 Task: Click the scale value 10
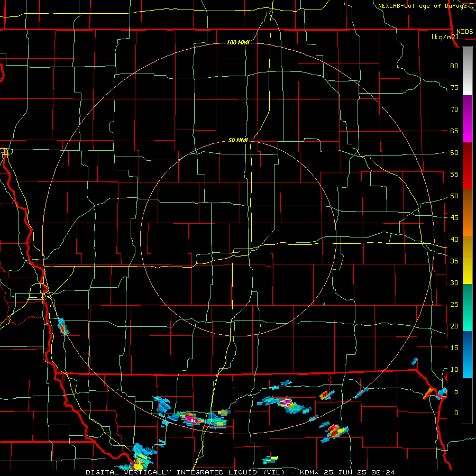pos(454,370)
